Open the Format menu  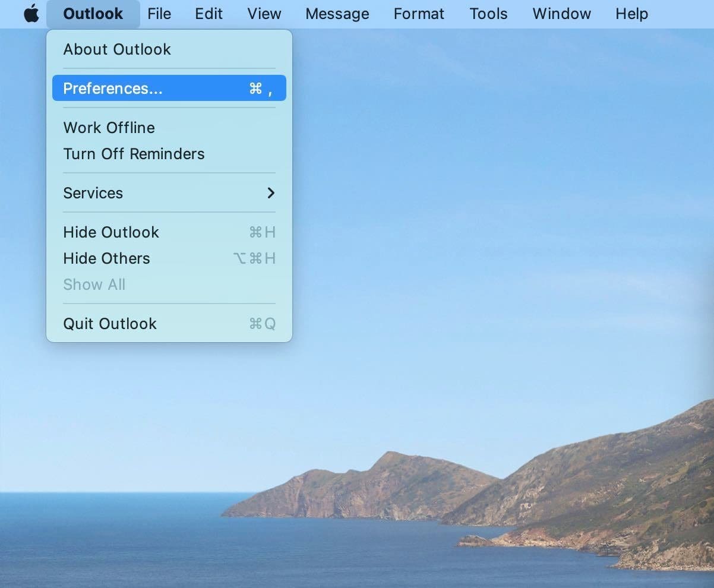click(x=419, y=14)
